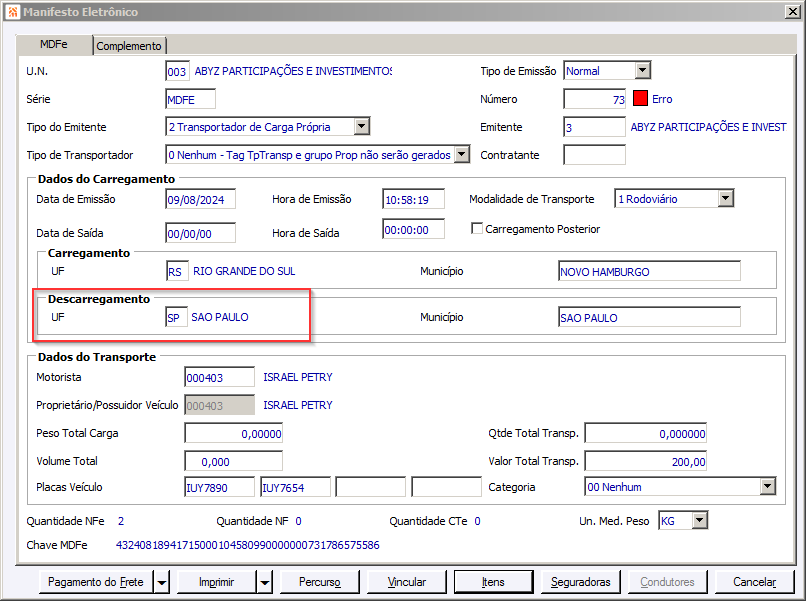806x601 pixels.
Task: Click the Vincular button
Action: tap(407, 582)
